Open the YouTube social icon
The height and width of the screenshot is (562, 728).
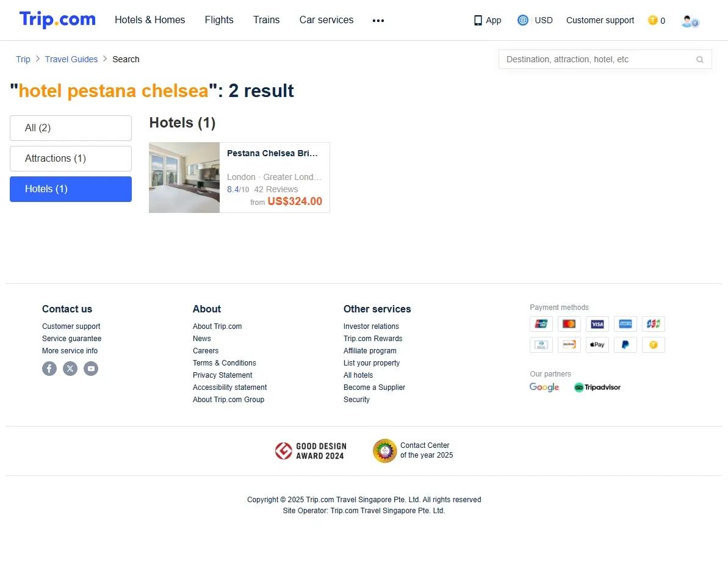91,369
